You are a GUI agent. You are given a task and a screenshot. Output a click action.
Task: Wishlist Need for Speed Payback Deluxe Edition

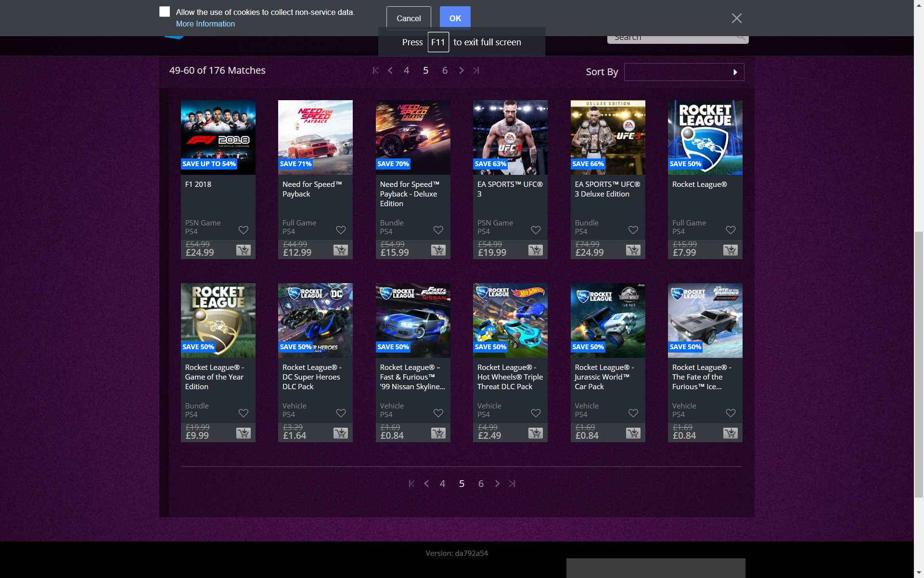(438, 230)
